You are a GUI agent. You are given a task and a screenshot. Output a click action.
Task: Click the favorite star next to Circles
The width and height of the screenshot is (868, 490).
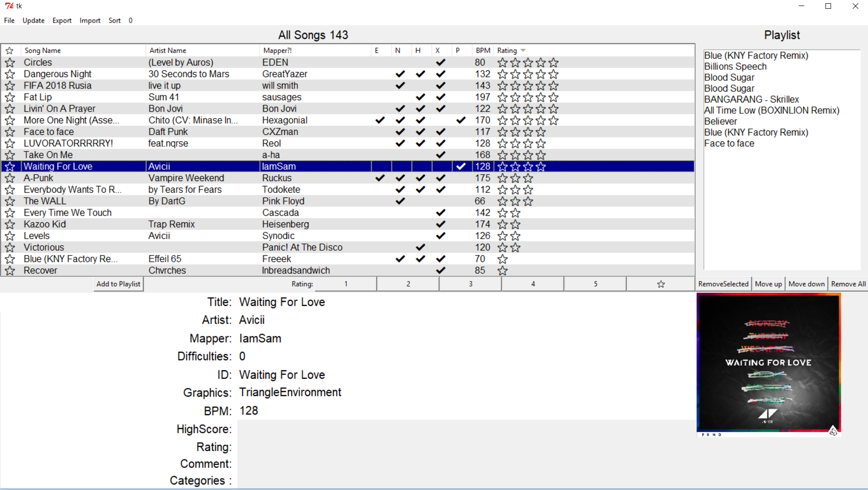[10, 62]
